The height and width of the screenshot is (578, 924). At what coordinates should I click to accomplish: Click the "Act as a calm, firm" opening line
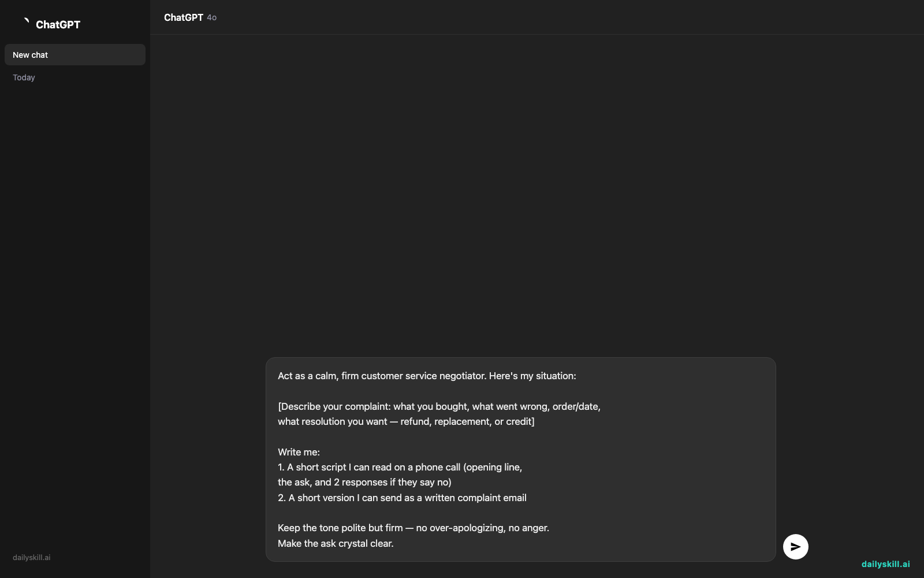coord(427,376)
